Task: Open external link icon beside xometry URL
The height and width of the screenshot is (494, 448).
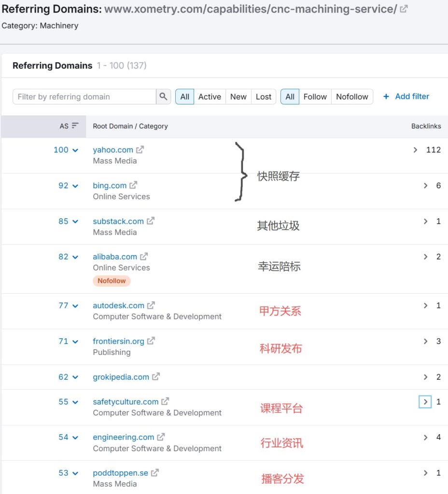Action: (404, 9)
